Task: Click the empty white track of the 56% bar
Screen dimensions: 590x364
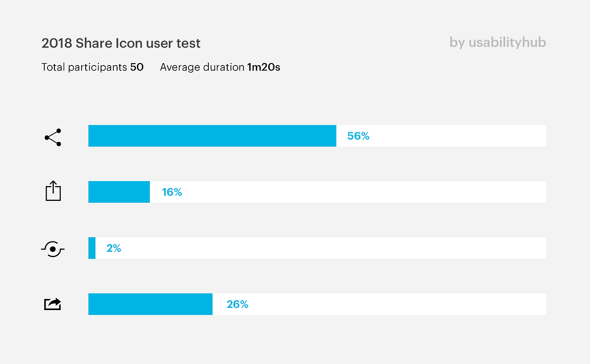Action: (x=456, y=136)
